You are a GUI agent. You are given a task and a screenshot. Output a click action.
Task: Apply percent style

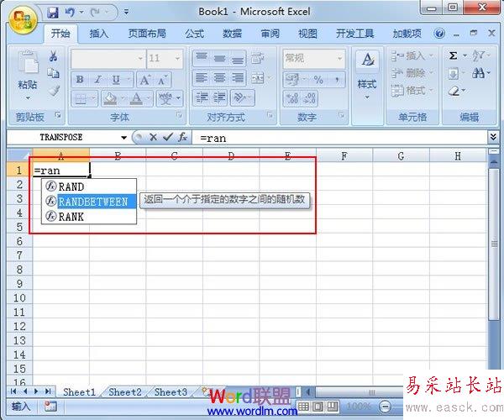[318, 79]
